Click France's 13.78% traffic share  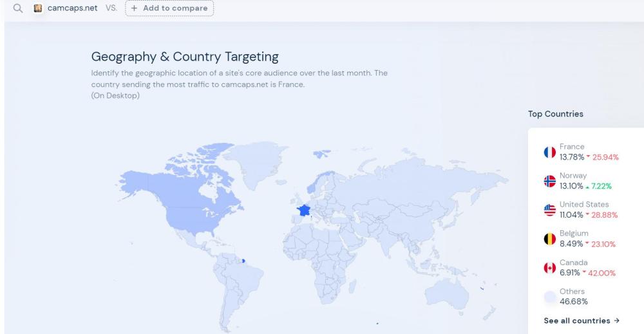click(571, 157)
